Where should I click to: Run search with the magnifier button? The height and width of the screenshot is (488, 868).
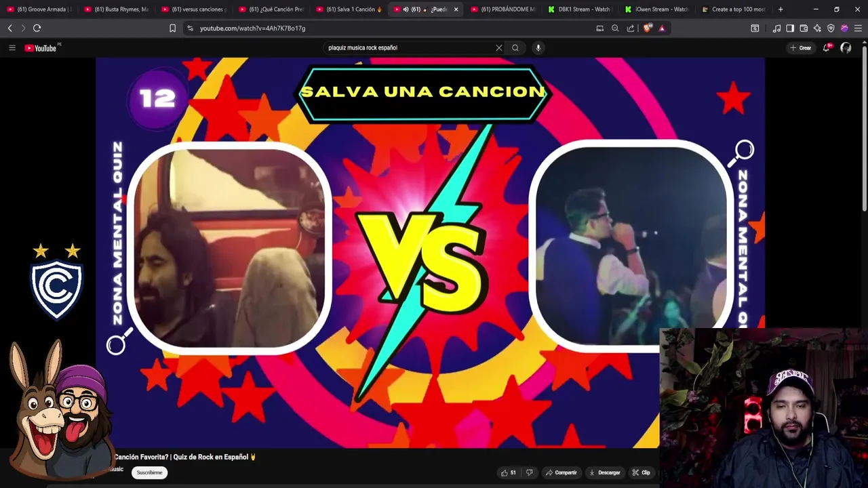[x=515, y=47]
